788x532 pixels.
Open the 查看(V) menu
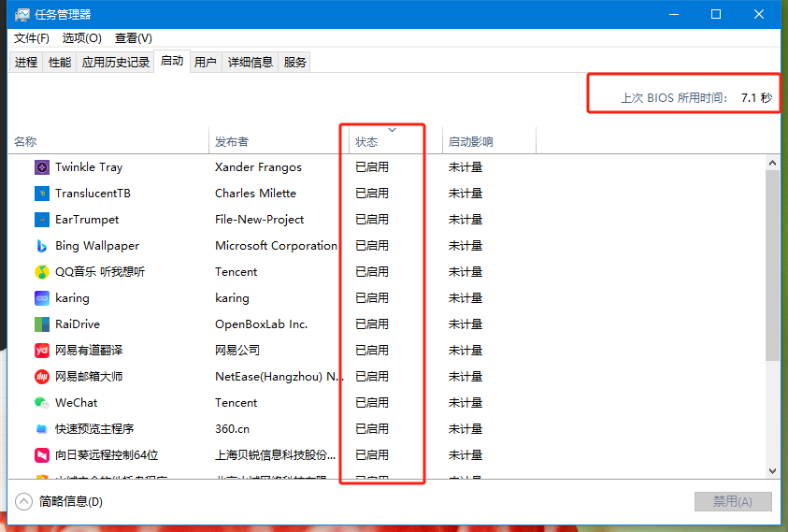click(133, 38)
